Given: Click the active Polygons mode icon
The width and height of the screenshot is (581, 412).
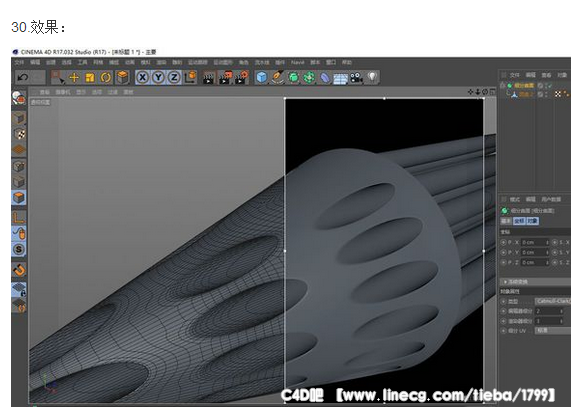Looking at the screenshot, I should click(19, 198).
